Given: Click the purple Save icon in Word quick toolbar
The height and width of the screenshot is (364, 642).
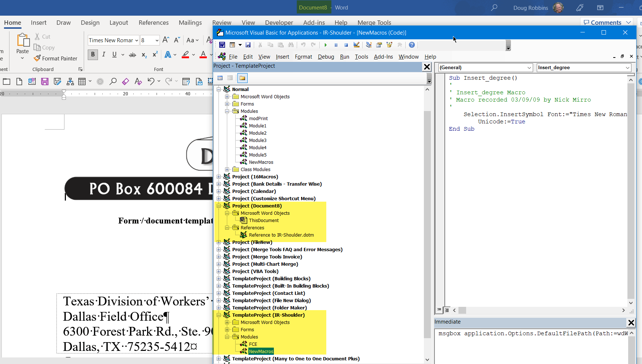Looking at the screenshot, I should 45,82.
